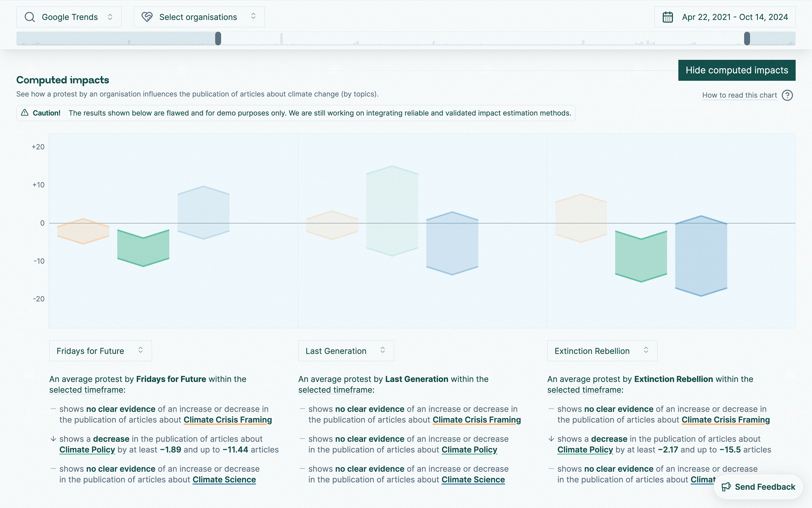Expand the Select organisations chevron

[253, 16]
